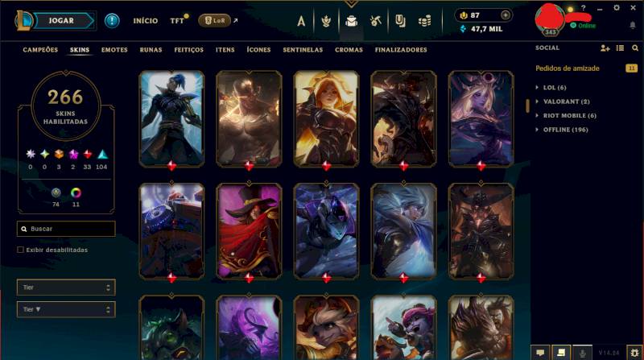Open the first Tier dropdown
Viewport: 644px width, 360px height.
tap(66, 288)
